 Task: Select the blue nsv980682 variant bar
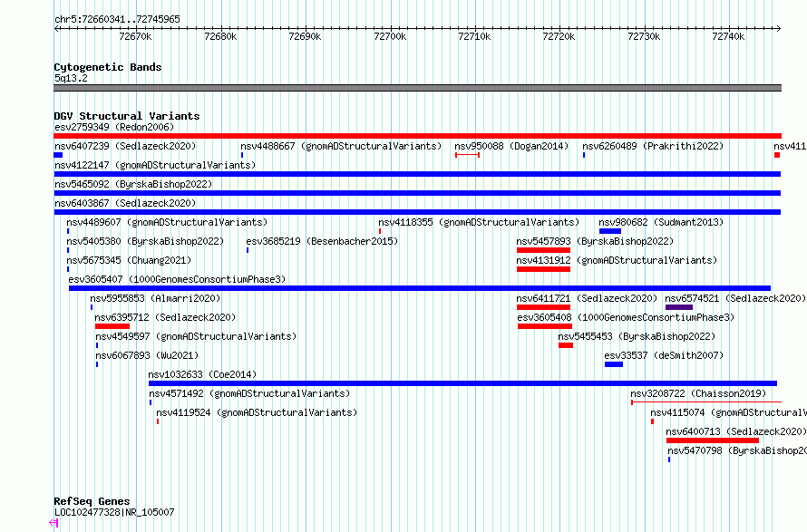point(610,231)
